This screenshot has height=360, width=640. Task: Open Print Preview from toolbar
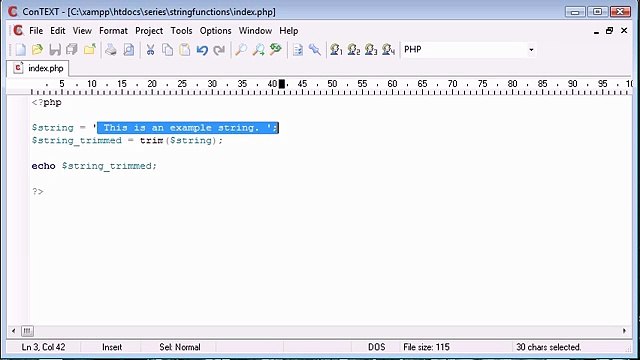coord(129,50)
